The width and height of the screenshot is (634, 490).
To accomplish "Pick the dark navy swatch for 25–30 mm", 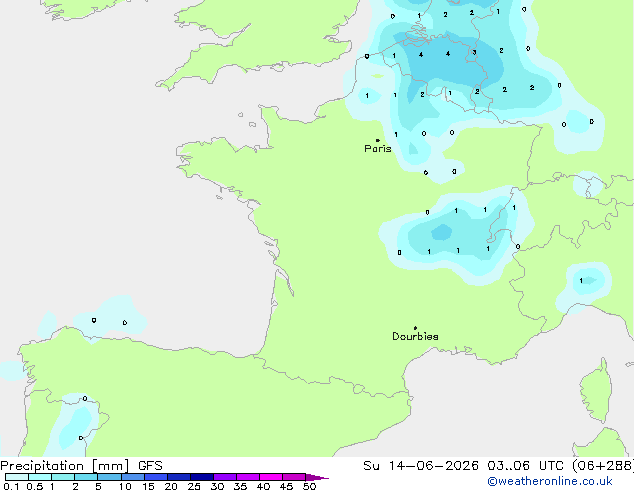I will (202, 477).
